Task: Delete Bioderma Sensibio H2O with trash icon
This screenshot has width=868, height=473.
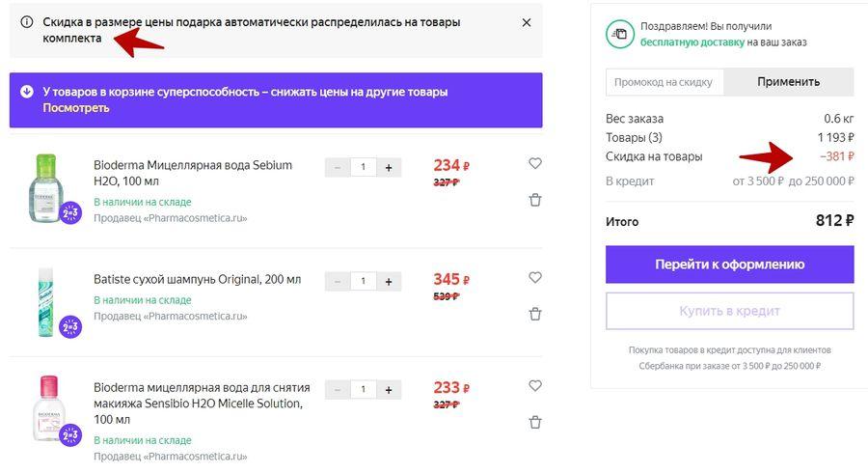Action: tap(534, 422)
